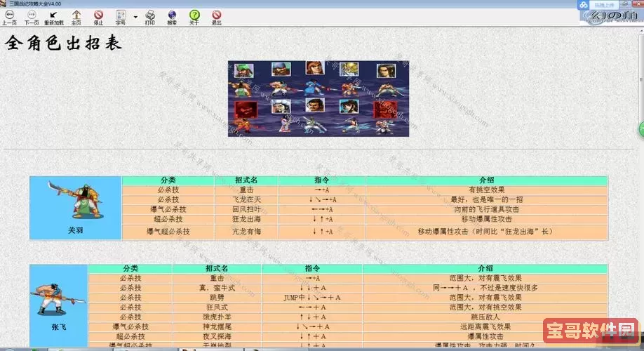The image size is (644, 351).
Task: Click 介绍 header in 张飞 table
Action: click(x=485, y=268)
